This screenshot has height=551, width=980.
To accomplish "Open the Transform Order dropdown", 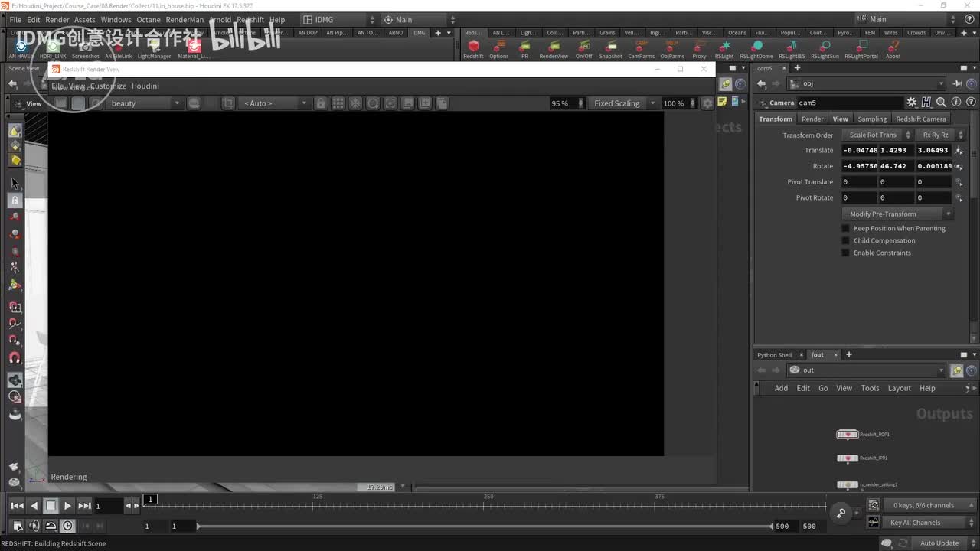I will pos(877,135).
